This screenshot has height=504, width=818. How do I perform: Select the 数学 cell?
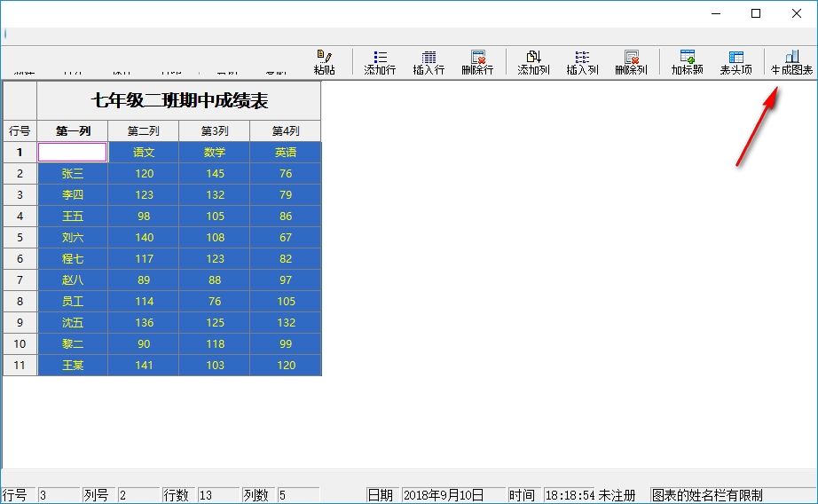pos(215,153)
